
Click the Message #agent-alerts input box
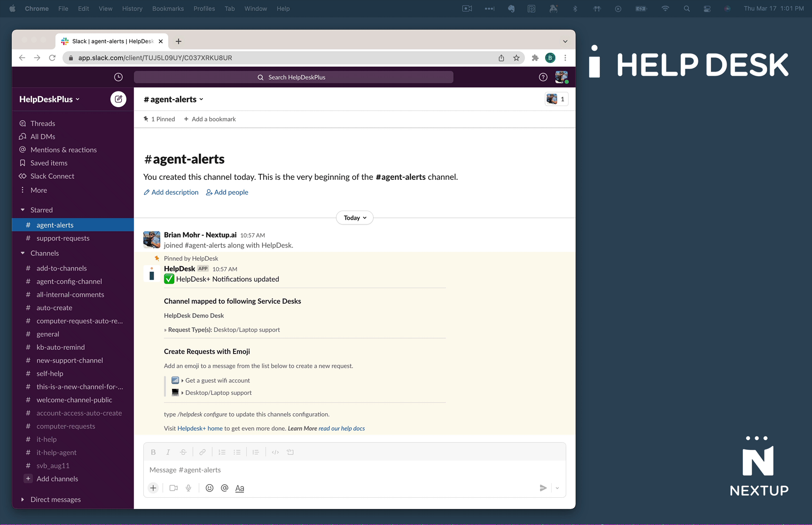(x=355, y=470)
